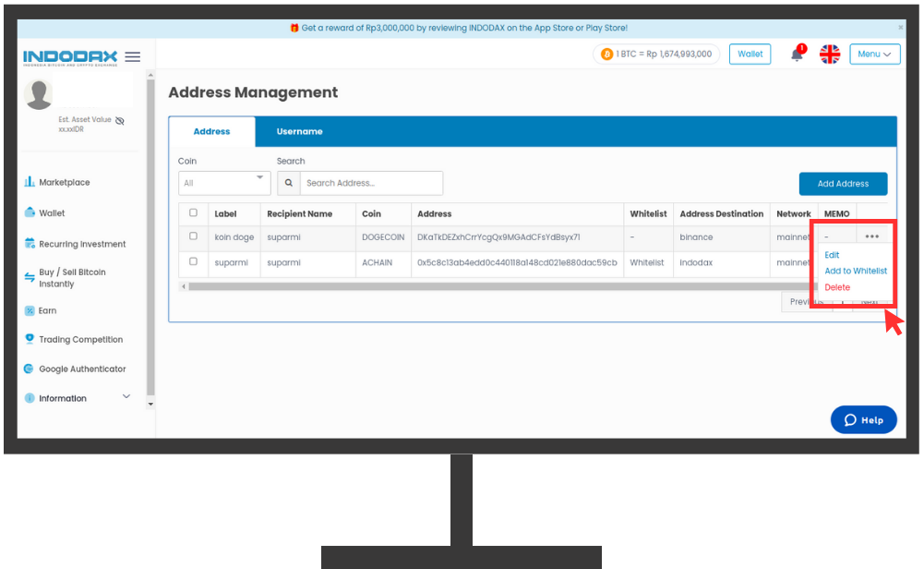Screen dimensions: 924x569
Task: Open Marketplace from the sidebar
Action: 65,182
